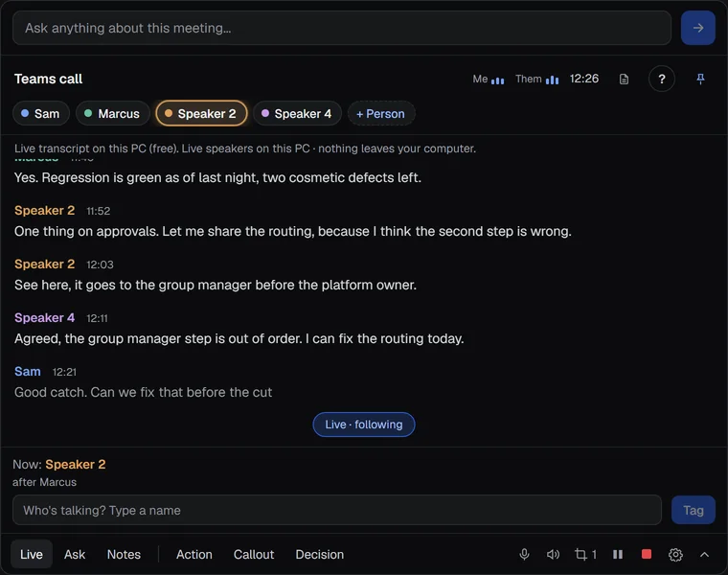Image resolution: width=728 pixels, height=575 pixels.
Task: Mark a Callout
Action: point(254,554)
